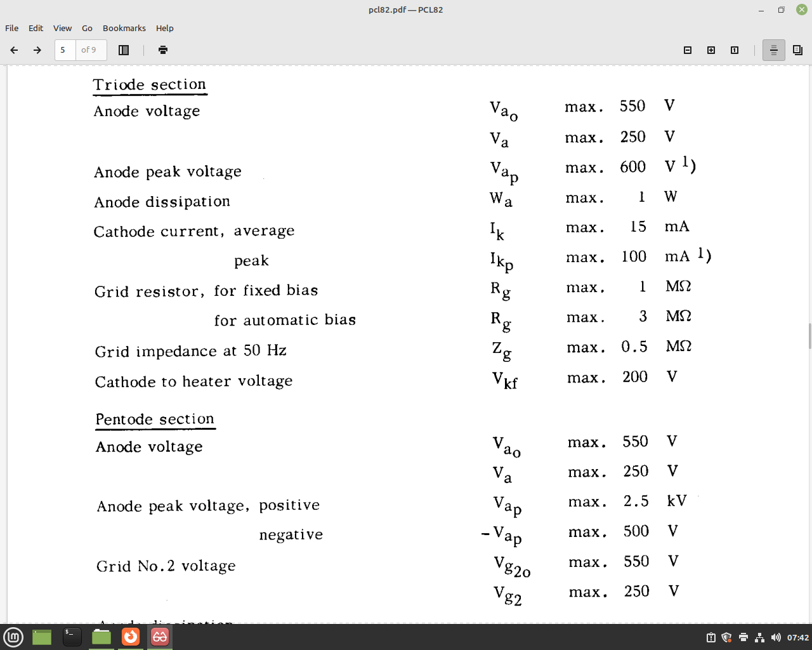Viewport: 812px width, 650px height.
Task: Zoom in on the document
Action: pos(711,50)
